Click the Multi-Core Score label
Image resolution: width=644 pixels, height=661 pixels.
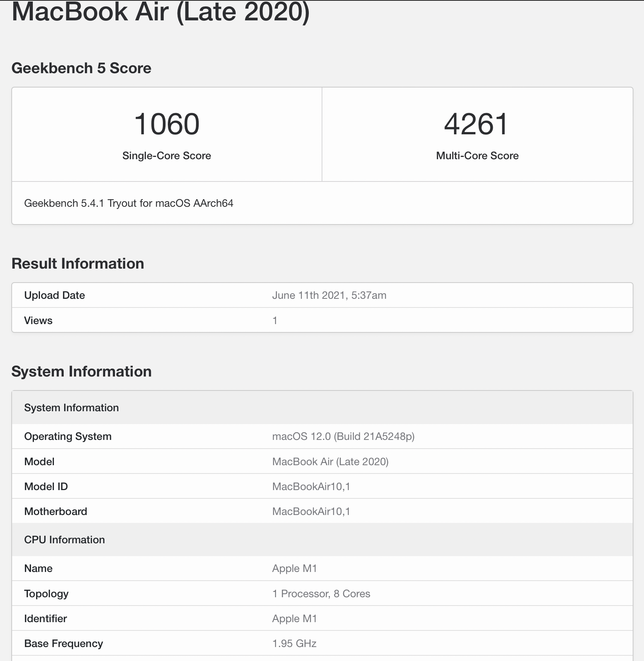click(477, 156)
